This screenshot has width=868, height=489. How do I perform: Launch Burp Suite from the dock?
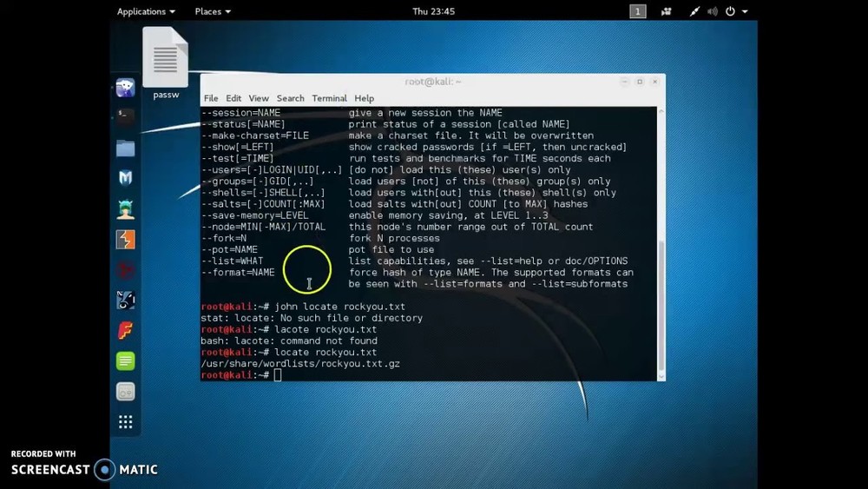126,239
